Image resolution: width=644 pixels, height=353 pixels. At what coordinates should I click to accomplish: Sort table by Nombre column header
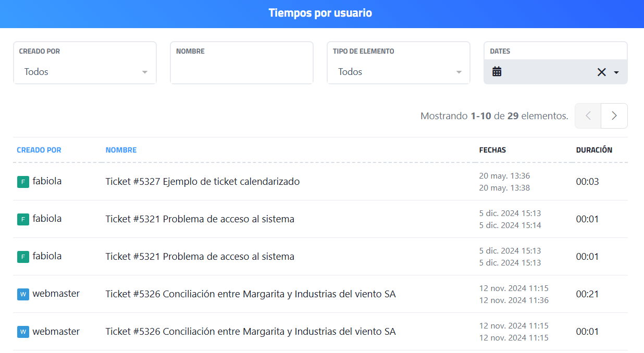coord(121,150)
